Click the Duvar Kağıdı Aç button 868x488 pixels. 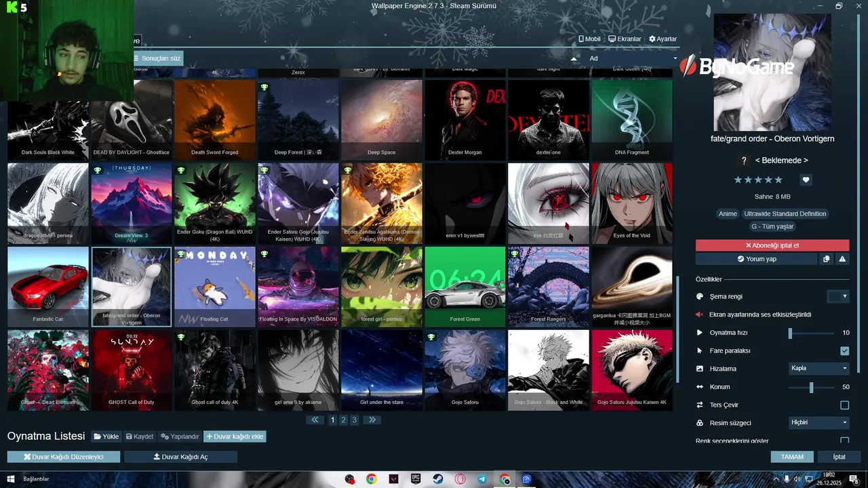180,457
